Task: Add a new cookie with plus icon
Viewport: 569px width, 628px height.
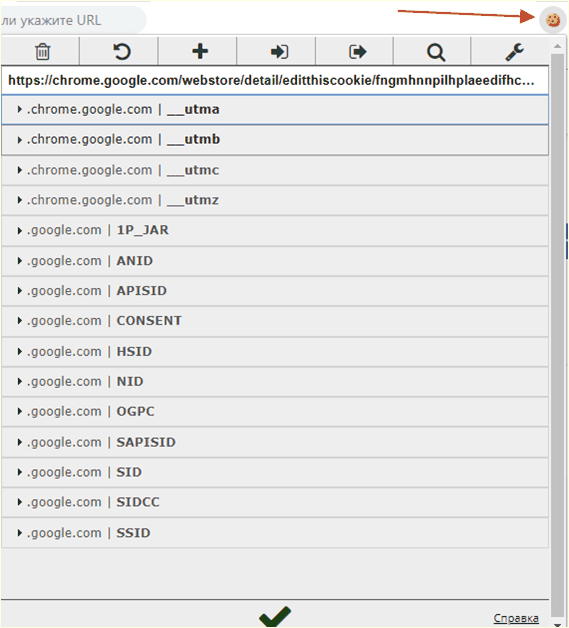Action: [x=200, y=51]
